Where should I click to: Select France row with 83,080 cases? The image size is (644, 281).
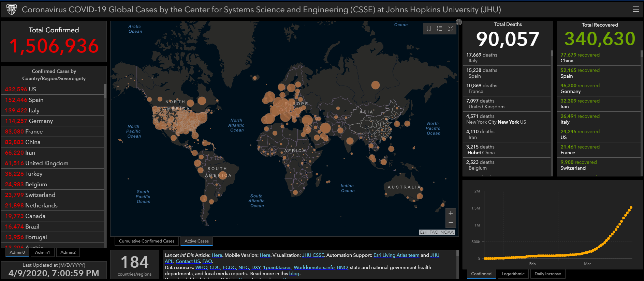coord(53,131)
